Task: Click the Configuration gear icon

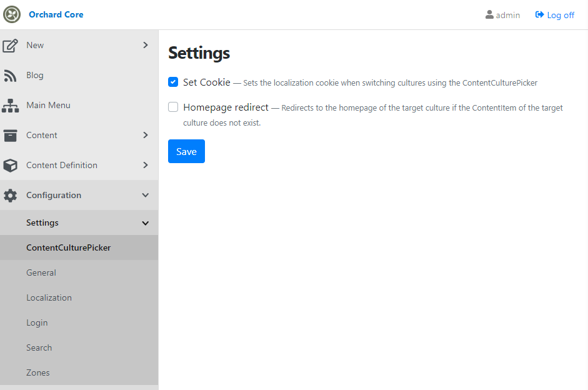Action: [10, 196]
